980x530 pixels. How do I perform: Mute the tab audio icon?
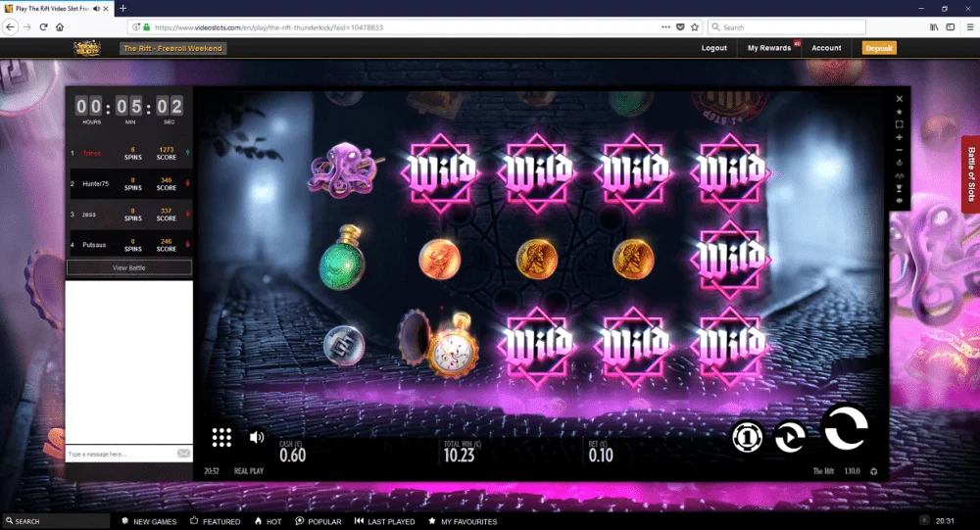(x=96, y=9)
